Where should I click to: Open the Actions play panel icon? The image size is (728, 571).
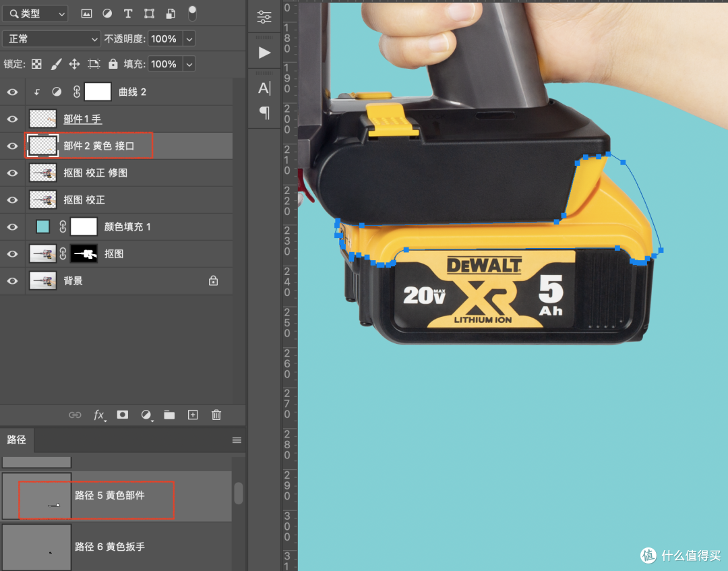(x=265, y=53)
